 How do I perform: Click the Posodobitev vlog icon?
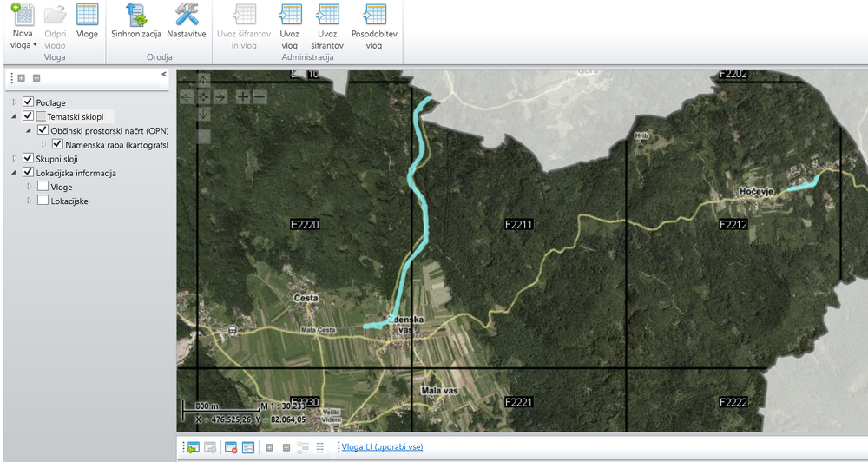tap(374, 15)
